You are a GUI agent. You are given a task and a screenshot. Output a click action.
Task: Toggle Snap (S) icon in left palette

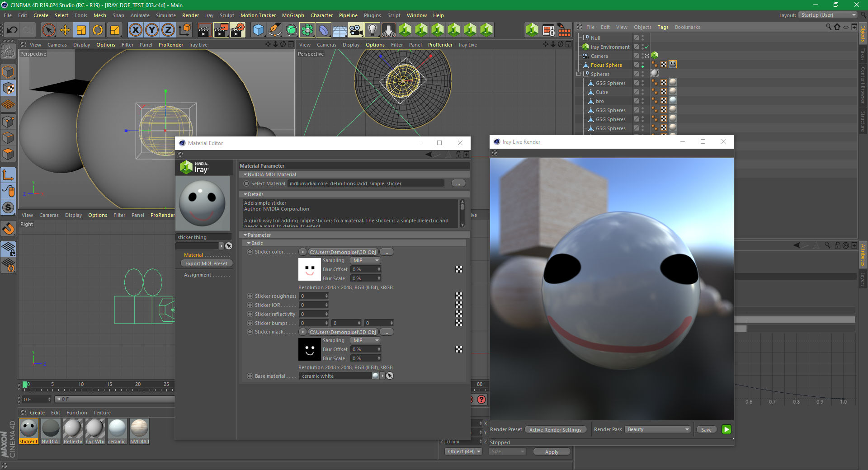pyautogui.click(x=8, y=208)
